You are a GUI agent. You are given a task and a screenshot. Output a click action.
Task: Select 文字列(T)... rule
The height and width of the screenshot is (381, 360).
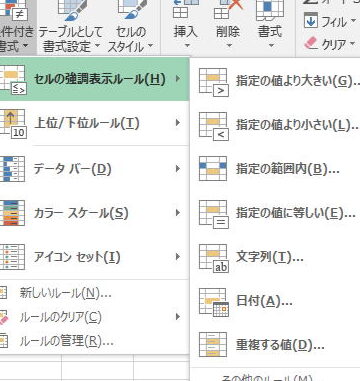[276, 257]
